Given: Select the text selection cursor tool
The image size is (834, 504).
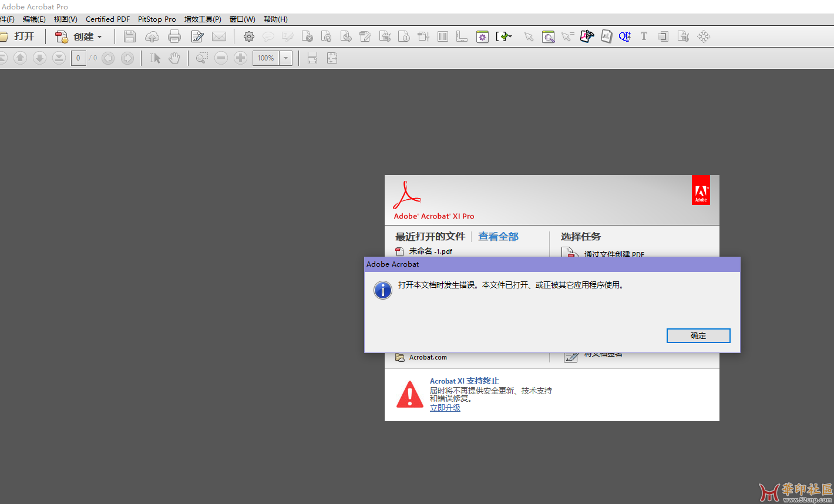Looking at the screenshot, I should [155, 58].
